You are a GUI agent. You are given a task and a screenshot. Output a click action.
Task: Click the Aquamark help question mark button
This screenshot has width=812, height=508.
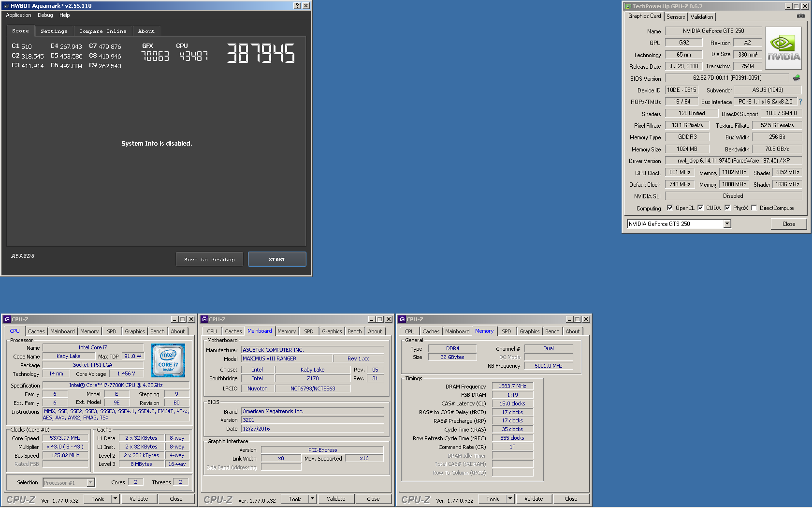coord(297,6)
